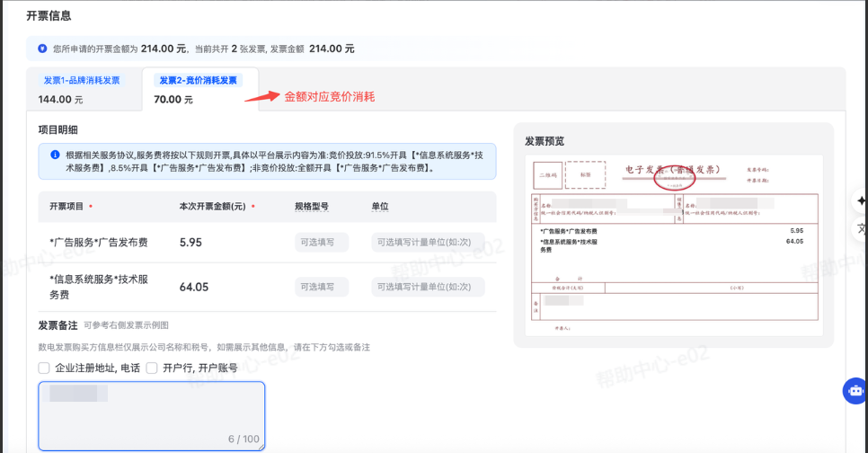Click the resize handle of the remark text area
868x453 pixels.
(x=261, y=446)
